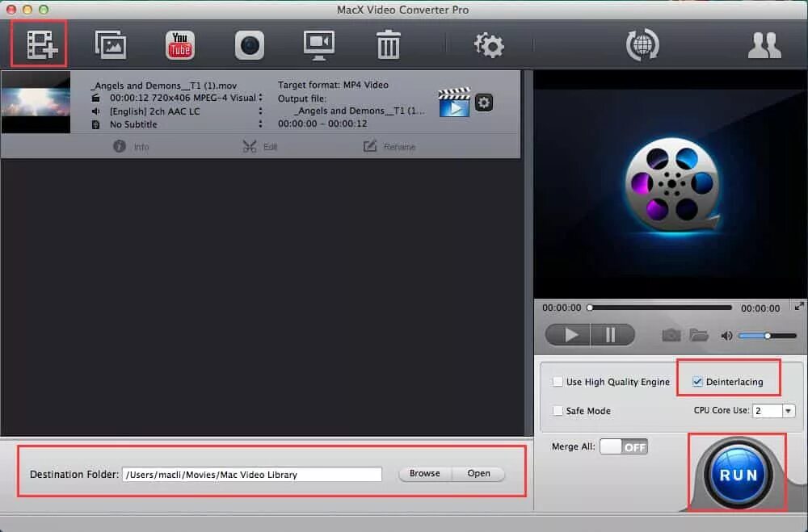The image size is (808, 532).
Task: Open the gear settings in toolbar
Action: tap(489, 45)
